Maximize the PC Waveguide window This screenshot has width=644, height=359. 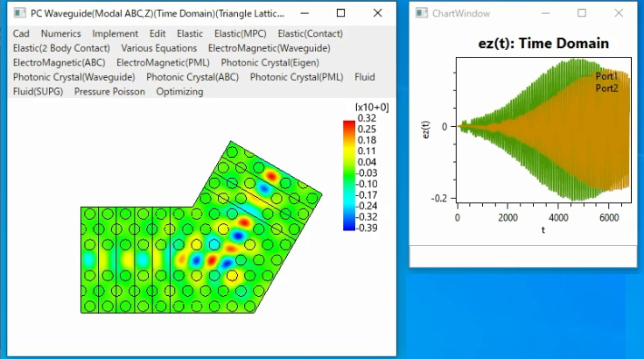pos(340,13)
